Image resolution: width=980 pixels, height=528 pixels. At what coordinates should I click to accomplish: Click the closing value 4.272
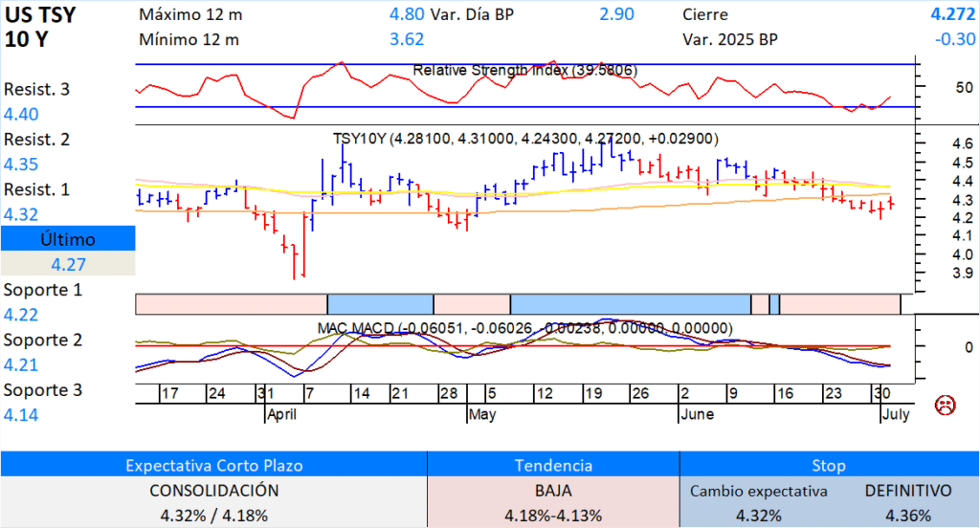[x=952, y=14]
